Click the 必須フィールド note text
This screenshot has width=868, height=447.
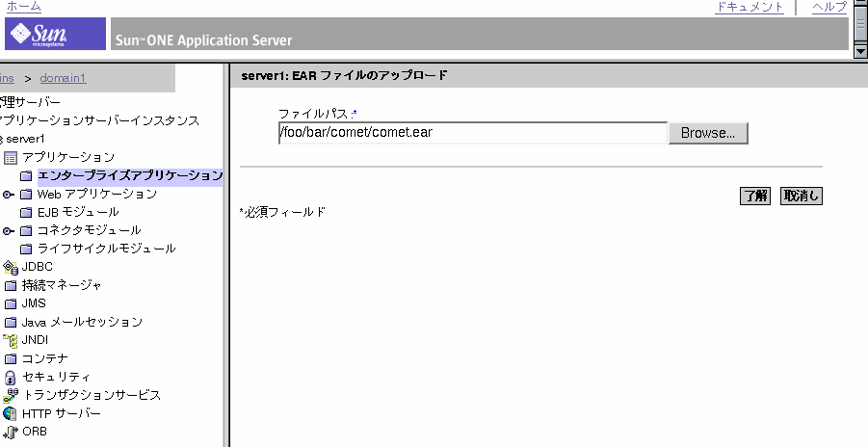[x=285, y=213]
